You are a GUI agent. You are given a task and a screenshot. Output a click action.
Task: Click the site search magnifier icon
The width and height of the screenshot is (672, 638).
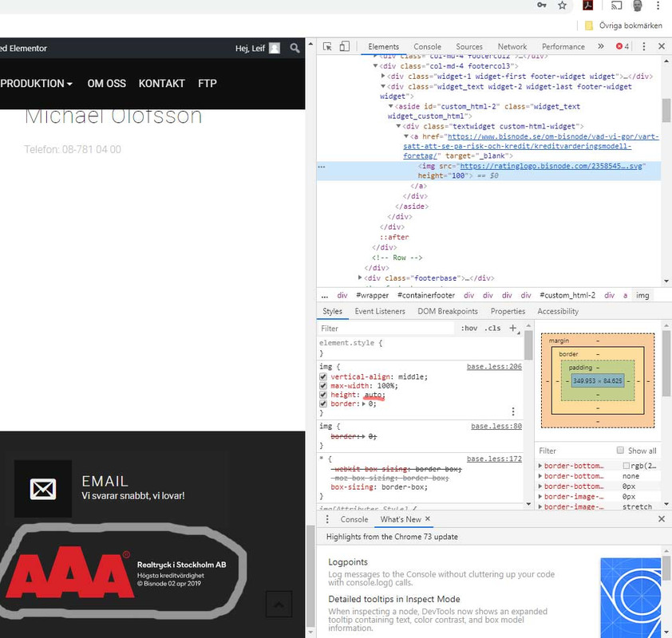[x=294, y=48]
